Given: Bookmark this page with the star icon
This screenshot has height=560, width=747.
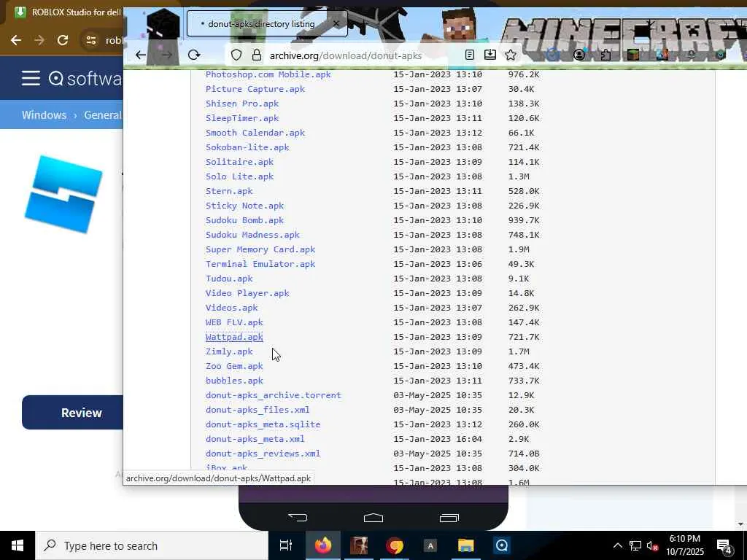Looking at the screenshot, I should point(511,55).
